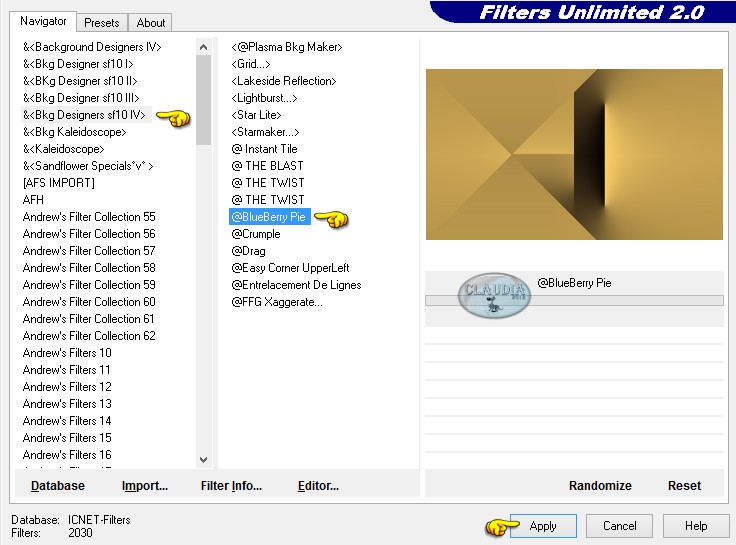Select &<Bkg Designers sf10 IV> category
This screenshot has width=736, height=545.
pos(84,115)
